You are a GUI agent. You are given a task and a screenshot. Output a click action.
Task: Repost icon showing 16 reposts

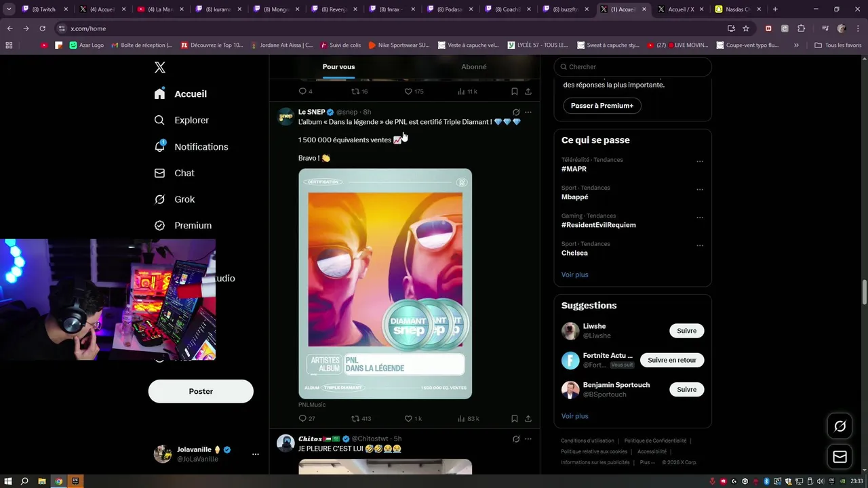355,91
